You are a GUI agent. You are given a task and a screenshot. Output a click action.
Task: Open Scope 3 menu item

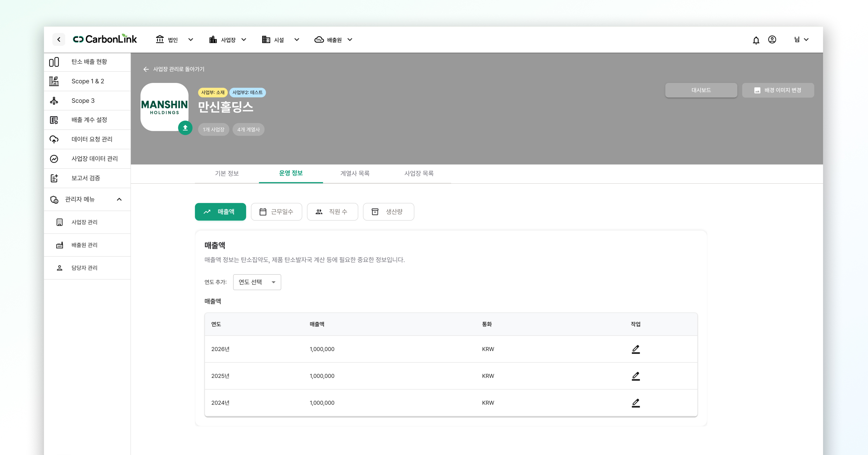point(87,101)
